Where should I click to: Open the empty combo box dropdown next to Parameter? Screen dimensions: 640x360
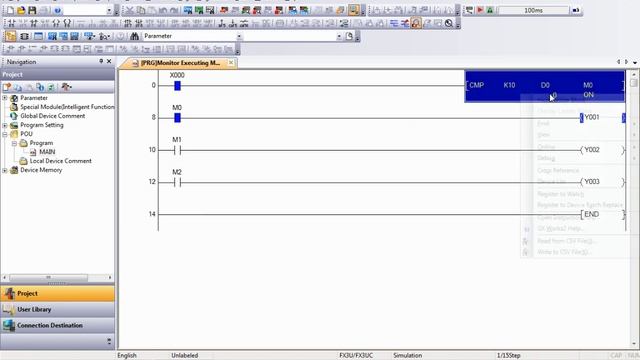click(x=339, y=36)
